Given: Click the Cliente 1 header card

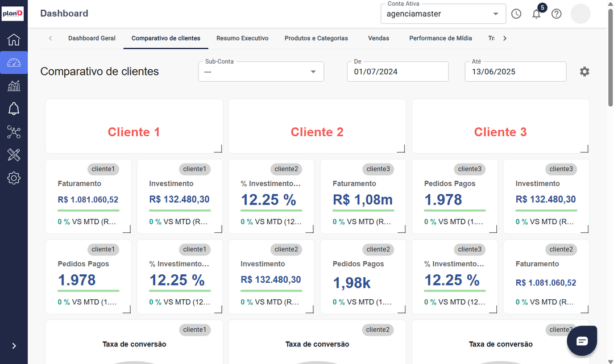Looking at the screenshot, I should (134, 126).
